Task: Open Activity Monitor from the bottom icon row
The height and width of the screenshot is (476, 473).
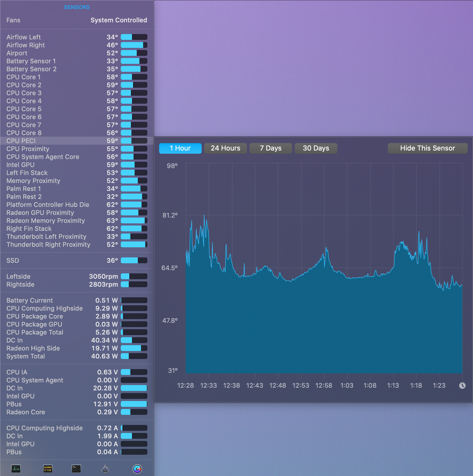Action: click(16, 469)
